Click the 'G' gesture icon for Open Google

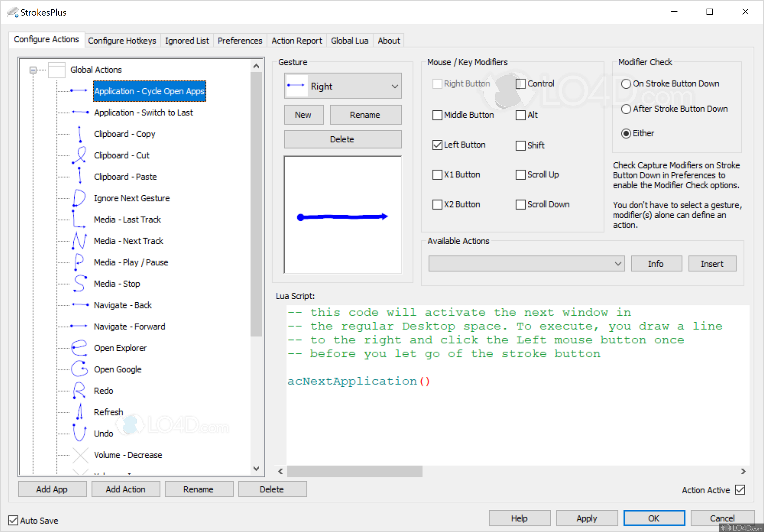point(79,369)
